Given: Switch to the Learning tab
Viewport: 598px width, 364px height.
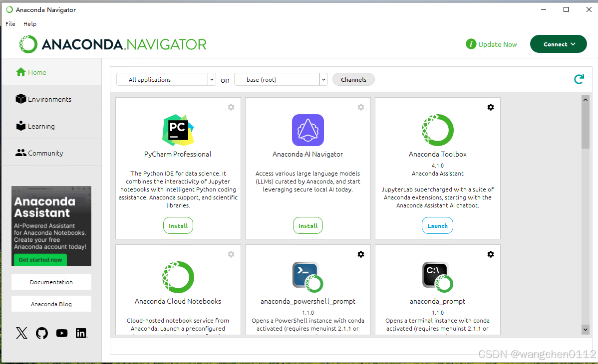Looking at the screenshot, I should [51, 126].
